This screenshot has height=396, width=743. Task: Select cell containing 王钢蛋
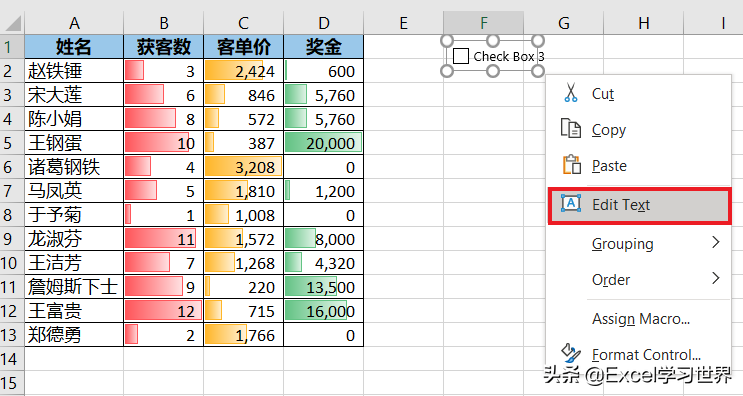coord(74,143)
